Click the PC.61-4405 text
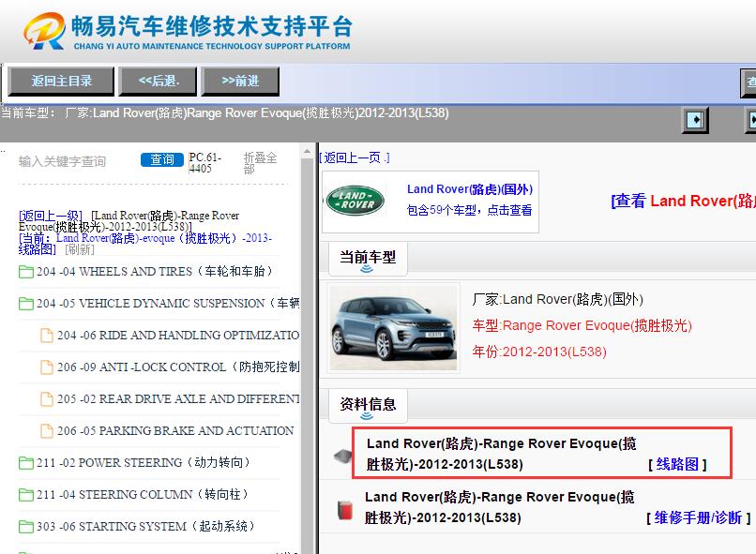 (x=205, y=163)
